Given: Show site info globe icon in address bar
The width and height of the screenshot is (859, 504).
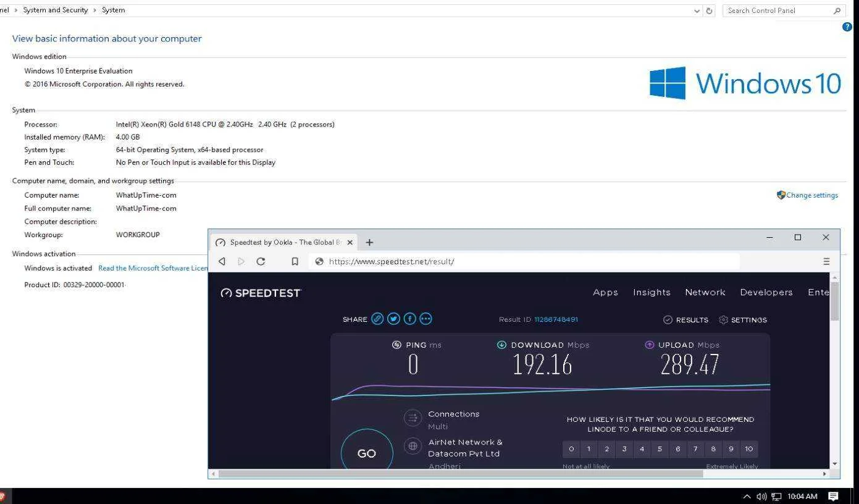Looking at the screenshot, I should pyautogui.click(x=319, y=261).
